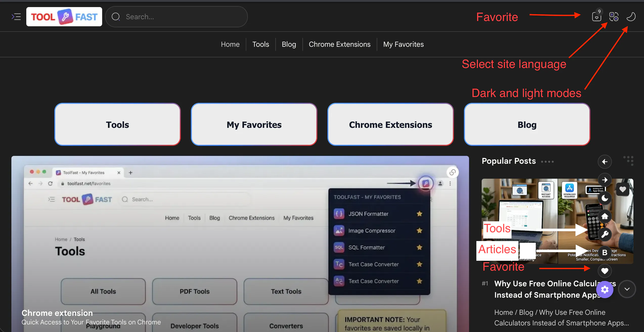
Task: Open the site language selector icon
Action: point(614,17)
